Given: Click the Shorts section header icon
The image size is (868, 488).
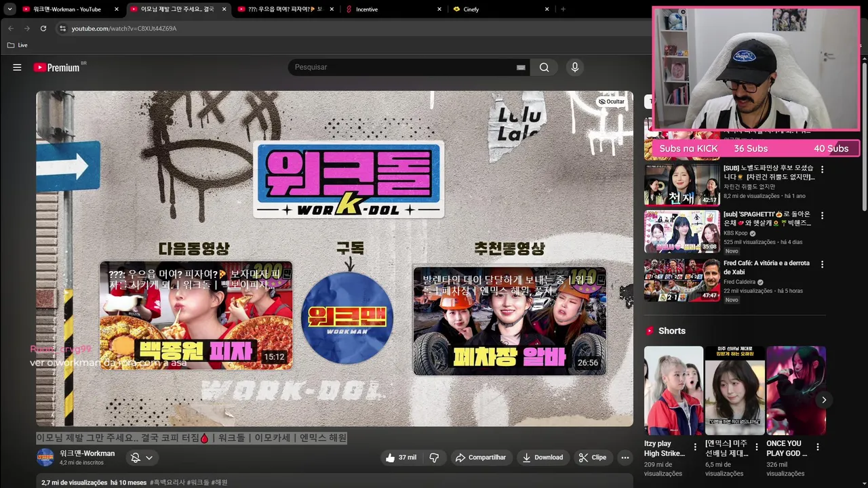Looking at the screenshot, I should [650, 331].
